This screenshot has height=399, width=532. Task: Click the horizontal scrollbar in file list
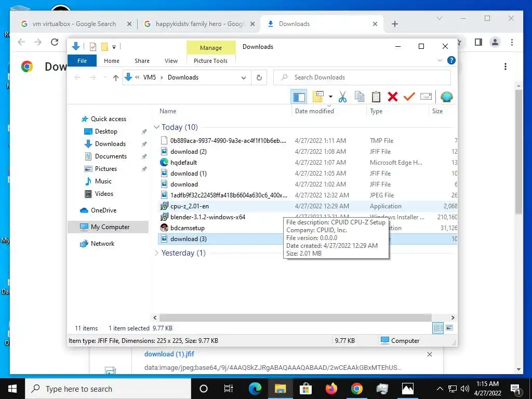pyautogui.click(x=295, y=317)
